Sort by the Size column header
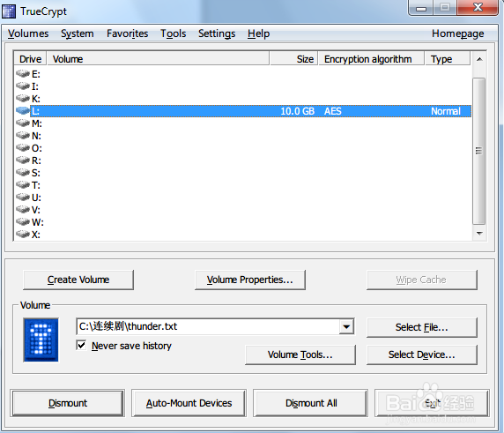 coord(293,59)
